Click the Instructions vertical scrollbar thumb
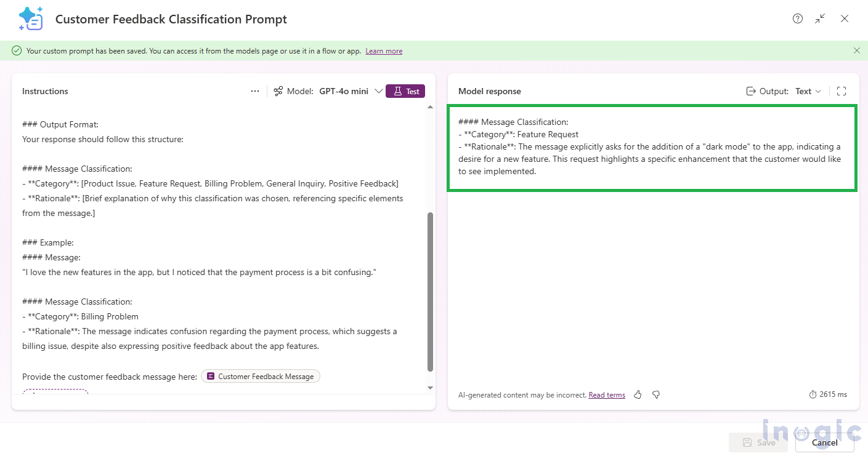868x456 pixels. 430,292
